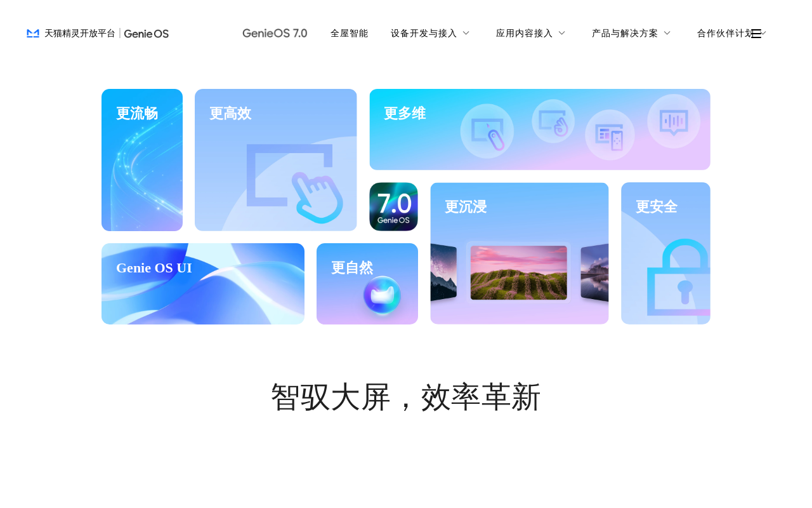
Task: Click the pink sky landscape image in 更沉浸
Action: 519,272
